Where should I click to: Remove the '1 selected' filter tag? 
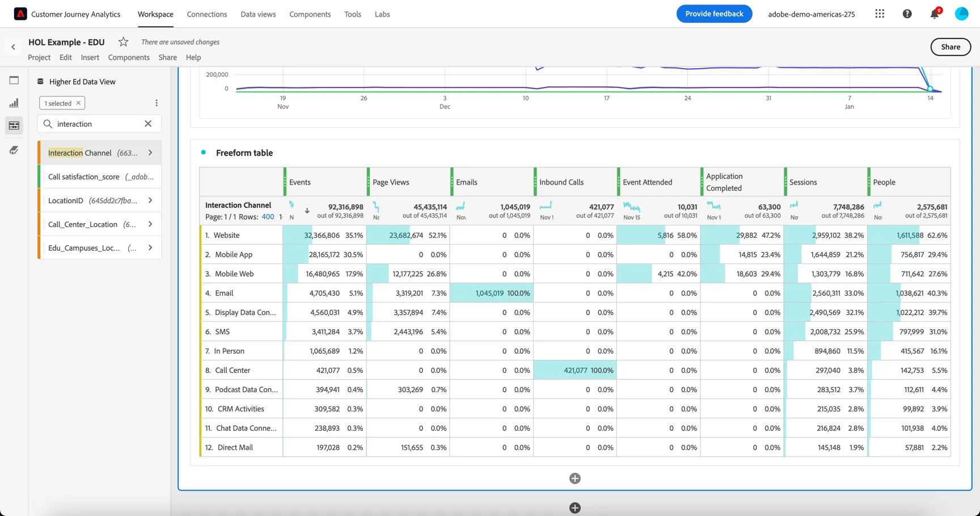pos(78,103)
